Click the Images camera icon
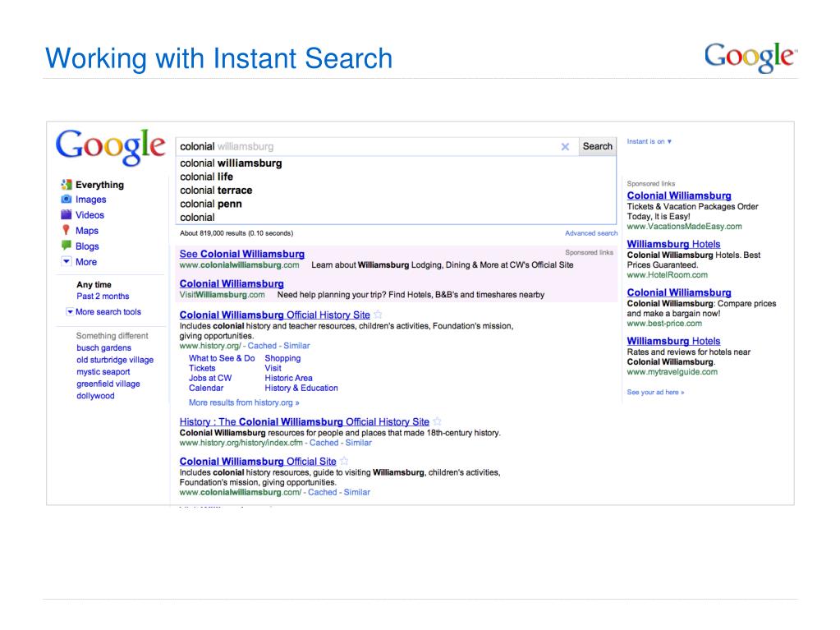Image resolution: width=840 pixels, height=630 pixels. point(67,200)
